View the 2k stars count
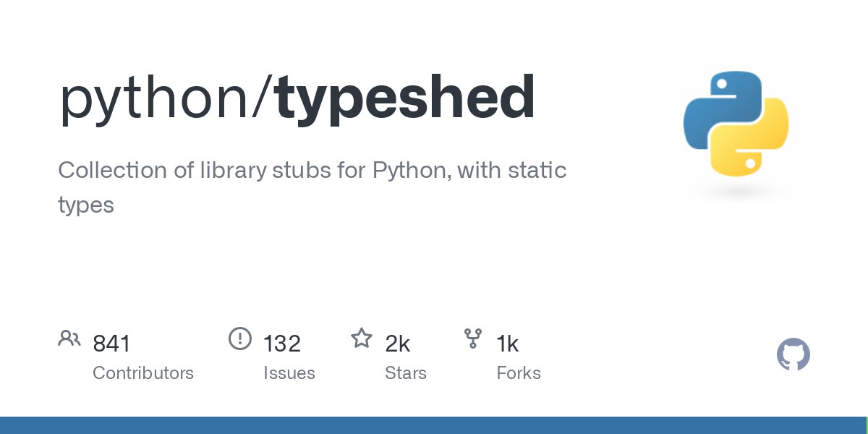Viewport: 868px width, 434px height. 398,344
